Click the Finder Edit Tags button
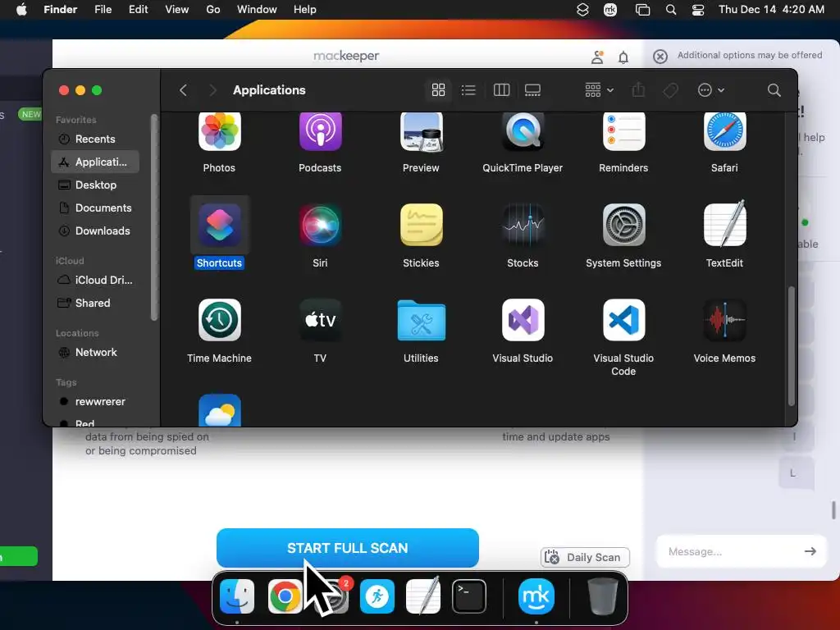Screen dimensions: 840x630 [670, 90]
